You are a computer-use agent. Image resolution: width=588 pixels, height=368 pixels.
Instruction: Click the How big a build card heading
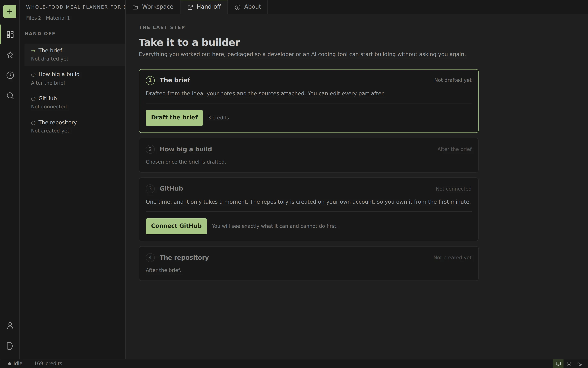(186, 149)
